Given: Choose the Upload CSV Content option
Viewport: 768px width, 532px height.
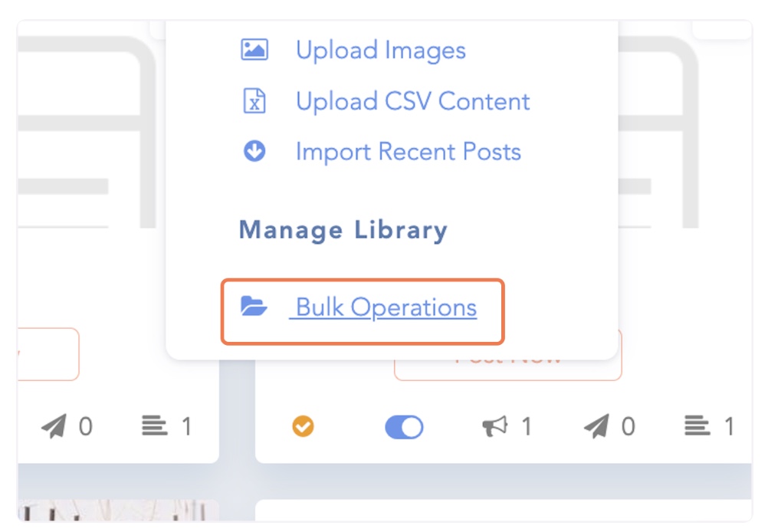Looking at the screenshot, I should coord(412,101).
